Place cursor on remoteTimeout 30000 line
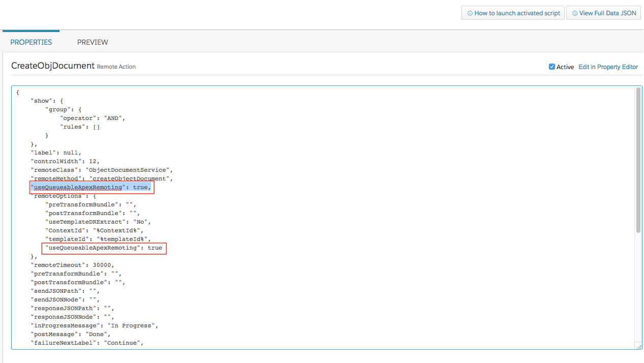 tap(72, 265)
